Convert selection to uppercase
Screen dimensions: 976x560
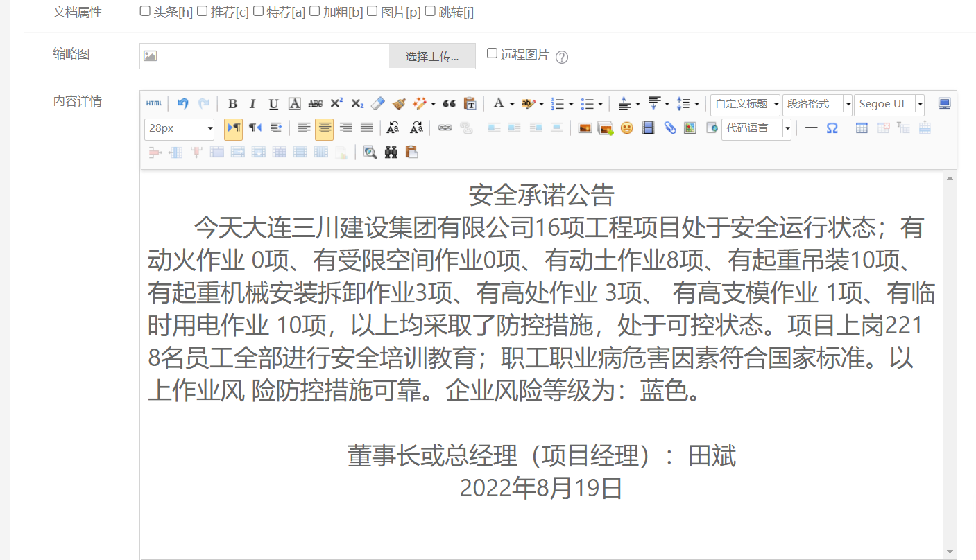pos(393,128)
